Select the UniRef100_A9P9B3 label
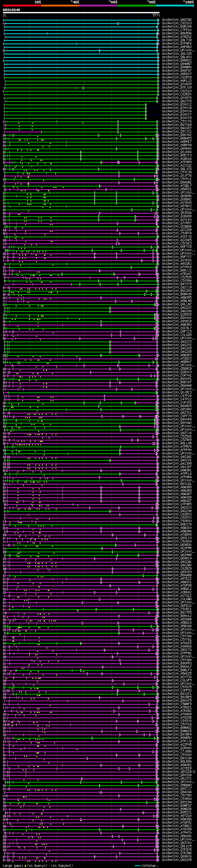This screenshot has width=197, height=868. [177, 47]
